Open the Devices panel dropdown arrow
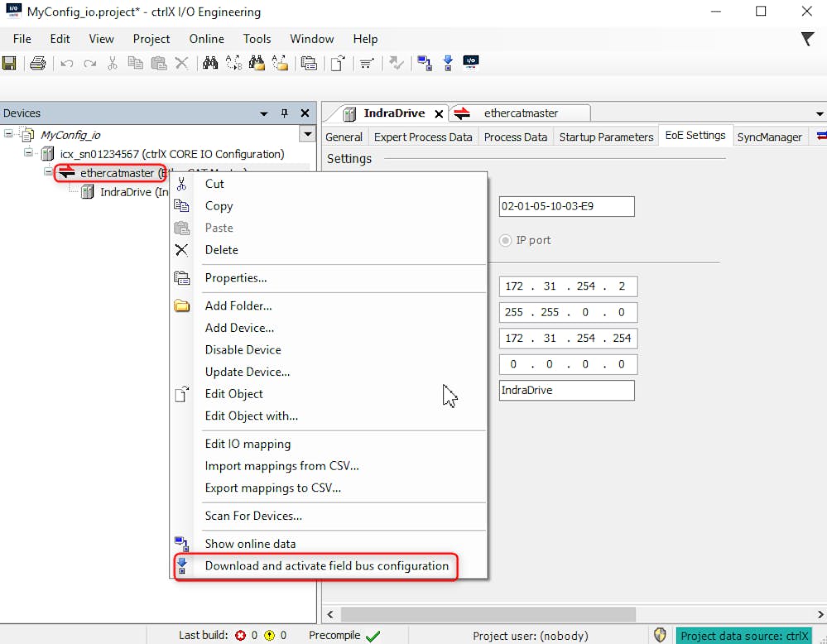 (x=264, y=113)
